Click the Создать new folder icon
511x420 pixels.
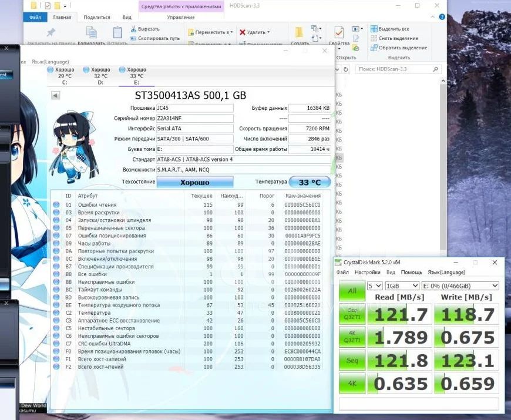point(299,32)
